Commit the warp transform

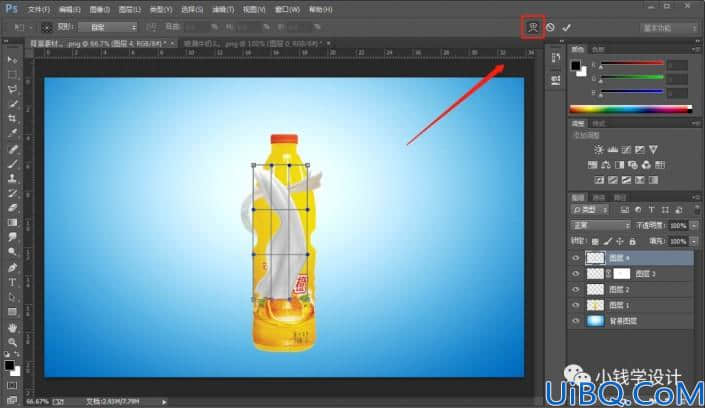pyautogui.click(x=567, y=27)
